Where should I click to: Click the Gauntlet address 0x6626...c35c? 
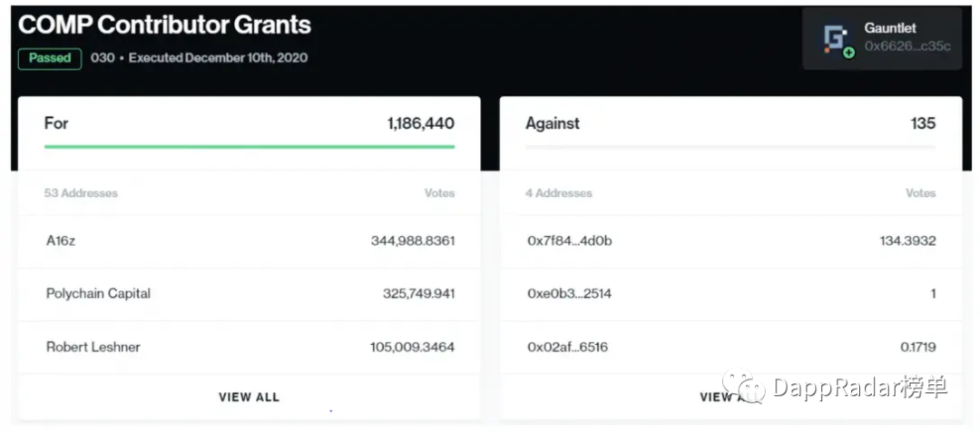pos(907,46)
